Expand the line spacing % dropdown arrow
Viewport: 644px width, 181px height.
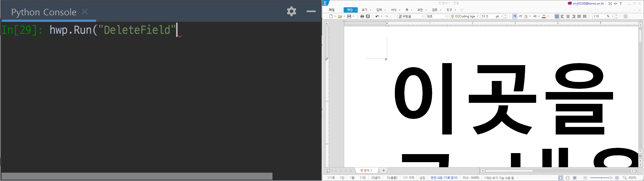613,16
